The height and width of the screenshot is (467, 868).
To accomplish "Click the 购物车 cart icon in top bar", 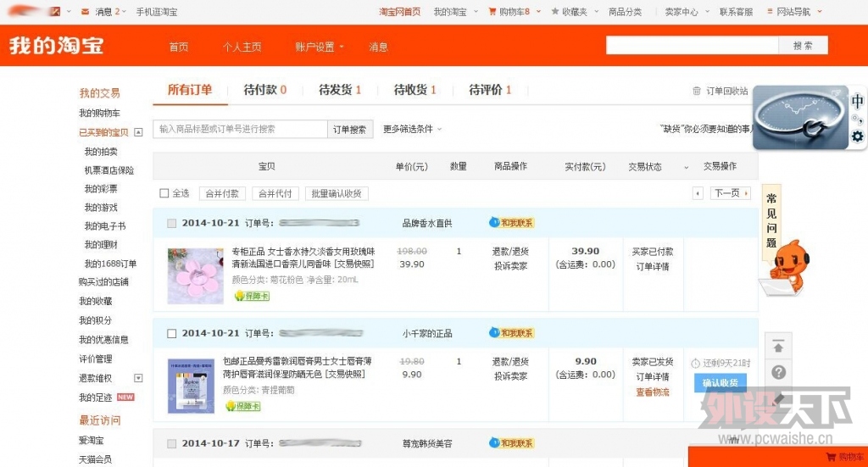I will tap(492, 12).
